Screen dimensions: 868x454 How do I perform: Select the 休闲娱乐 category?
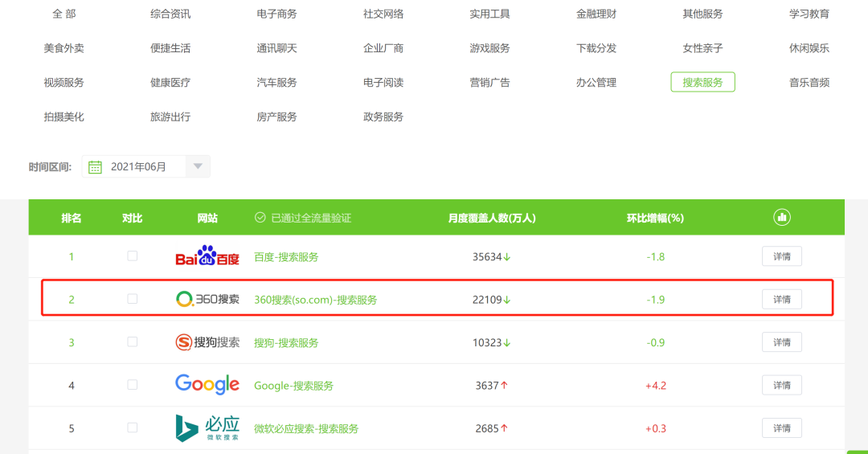[x=809, y=48]
